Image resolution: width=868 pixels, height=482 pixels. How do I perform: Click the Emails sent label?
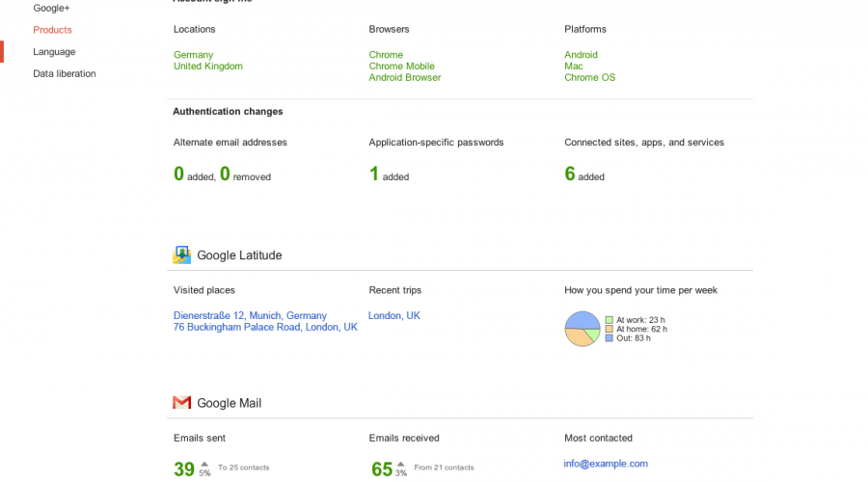pos(200,438)
